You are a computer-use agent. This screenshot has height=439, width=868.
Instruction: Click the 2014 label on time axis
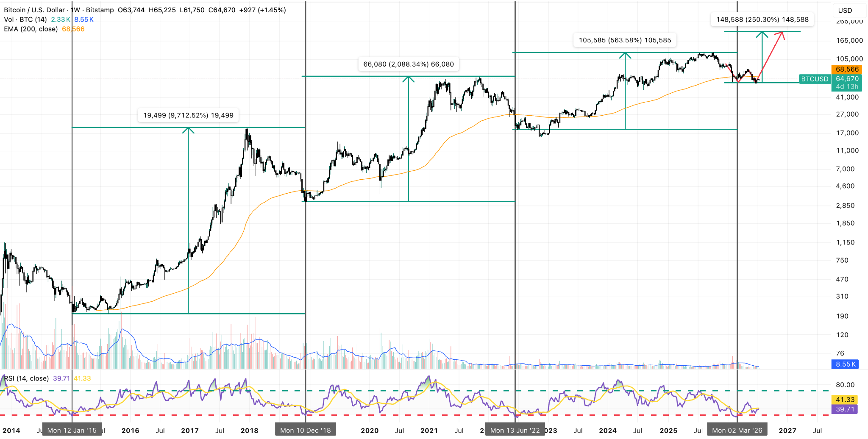(x=11, y=431)
